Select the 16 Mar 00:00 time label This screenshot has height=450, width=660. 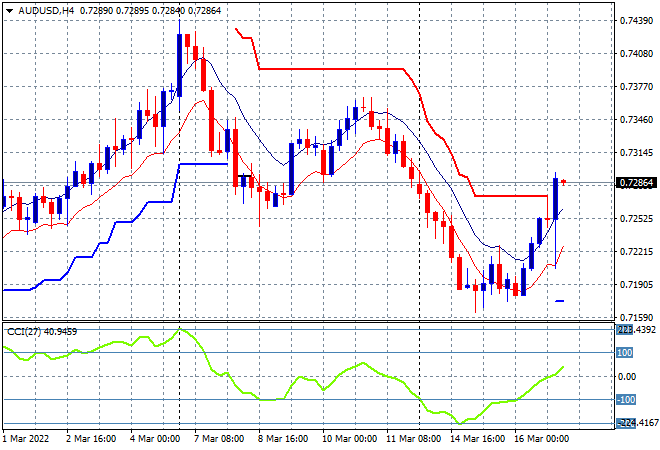(542, 439)
